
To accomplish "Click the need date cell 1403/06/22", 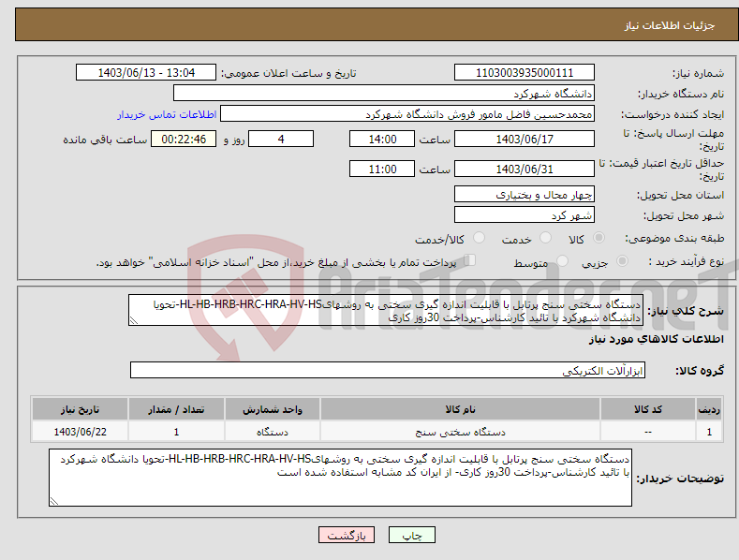I will click(x=80, y=432).
